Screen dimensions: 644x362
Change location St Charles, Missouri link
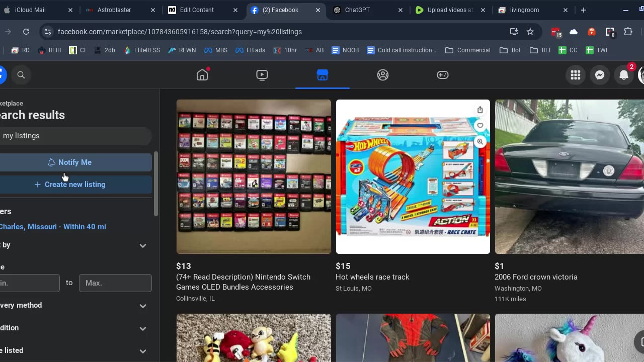(53, 227)
